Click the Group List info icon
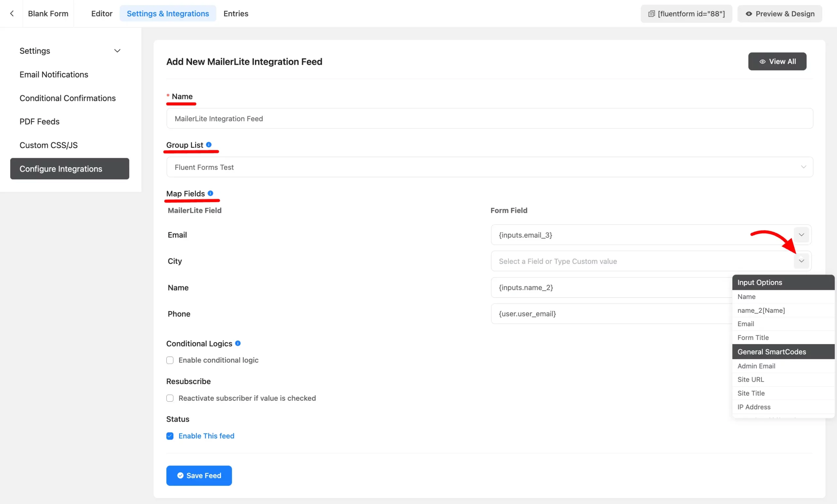 pos(209,145)
